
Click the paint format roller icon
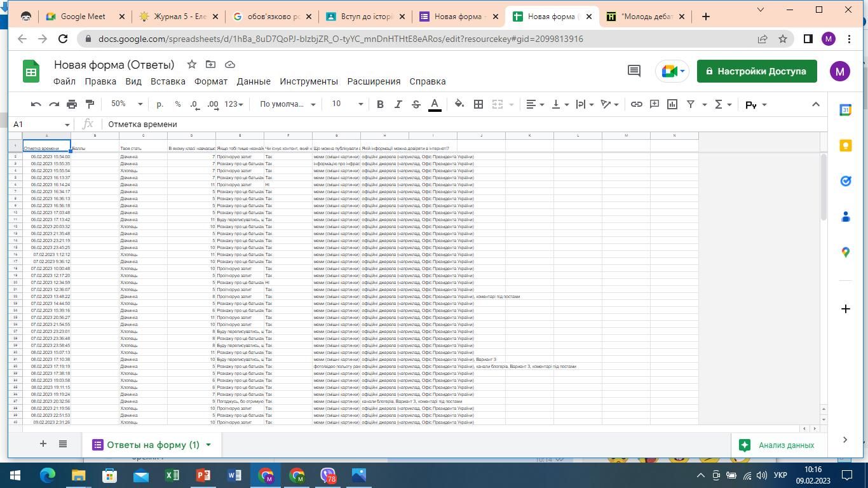(x=90, y=104)
